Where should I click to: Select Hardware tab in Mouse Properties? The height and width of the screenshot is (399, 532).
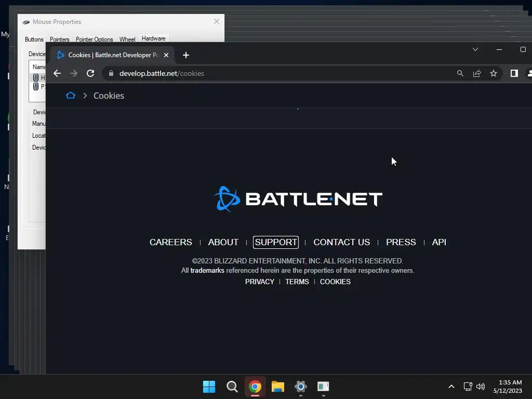point(154,38)
